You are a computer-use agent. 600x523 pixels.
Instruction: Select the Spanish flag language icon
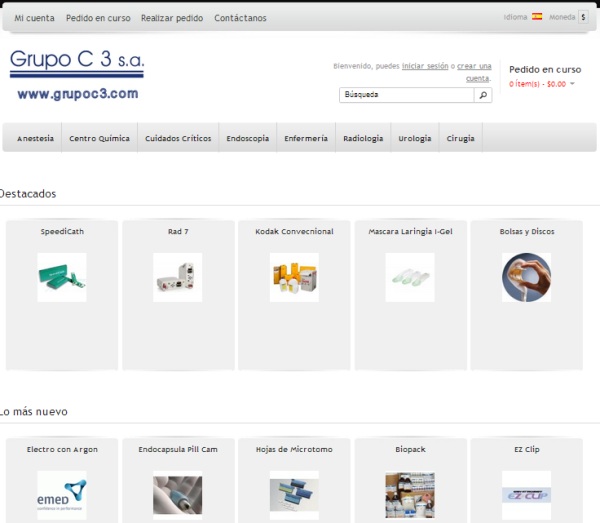pyautogui.click(x=537, y=16)
